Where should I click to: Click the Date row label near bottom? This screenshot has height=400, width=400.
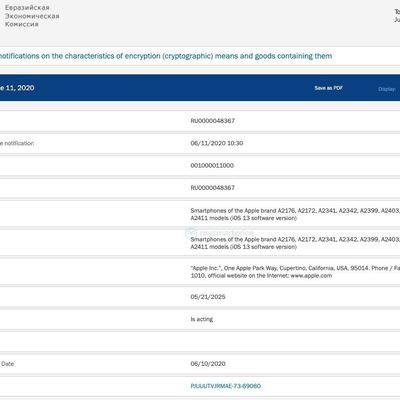7,364
